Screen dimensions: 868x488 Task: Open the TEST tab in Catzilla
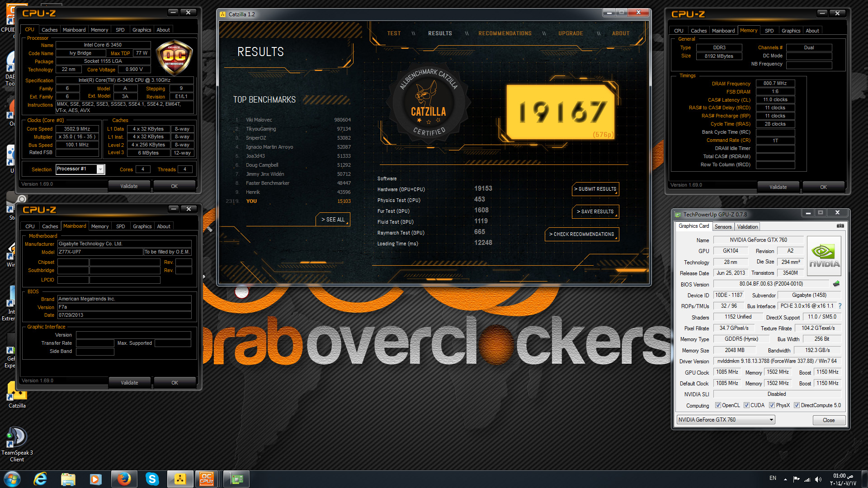[394, 33]
